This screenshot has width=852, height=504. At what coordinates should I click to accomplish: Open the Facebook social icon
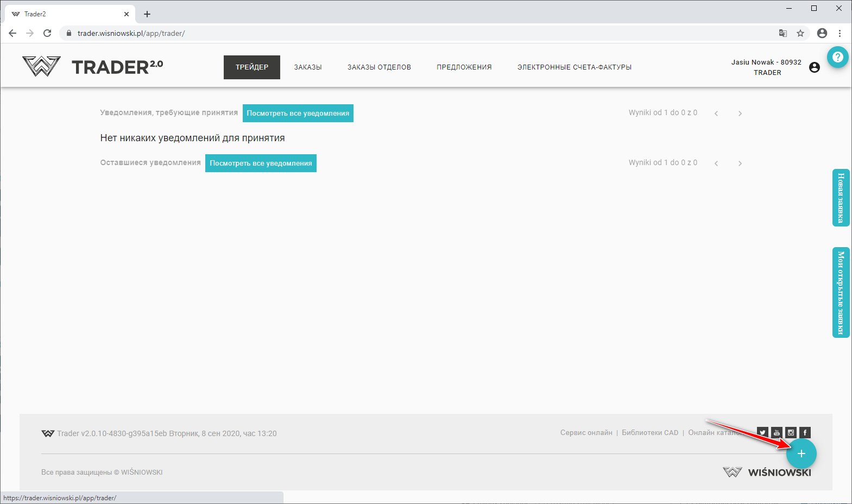click(x=805, y=433)
